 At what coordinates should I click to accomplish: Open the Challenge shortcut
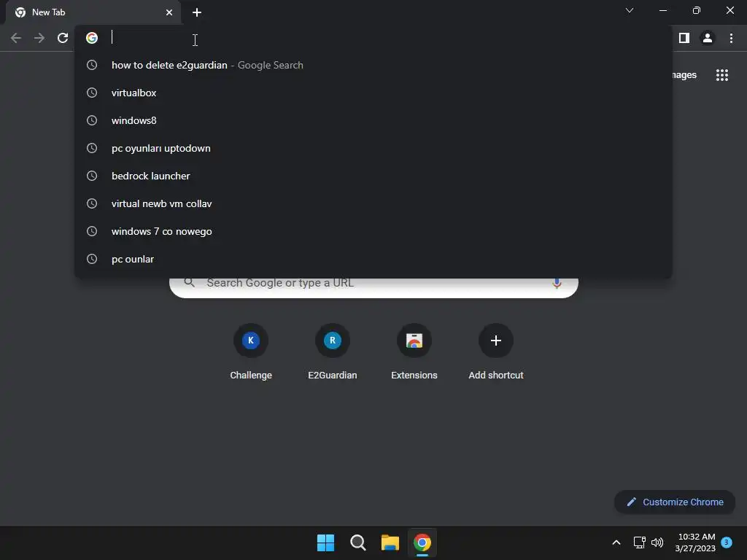(251, 352)
